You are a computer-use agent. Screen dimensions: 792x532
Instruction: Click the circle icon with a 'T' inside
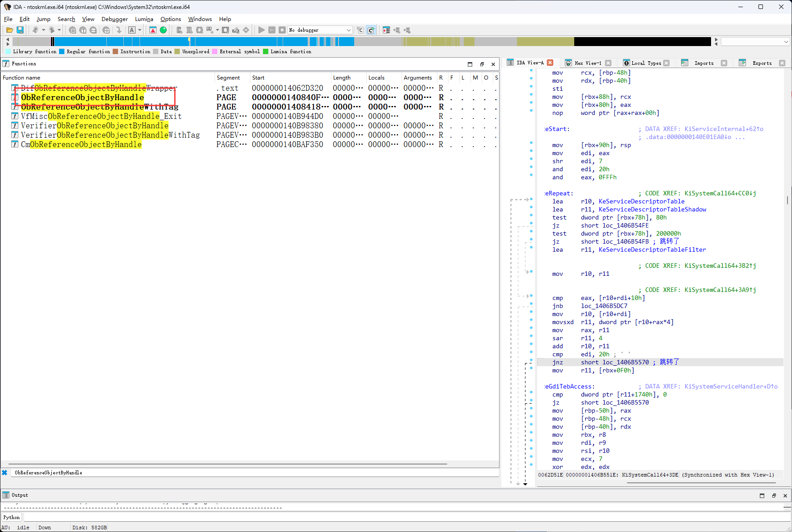83,30
